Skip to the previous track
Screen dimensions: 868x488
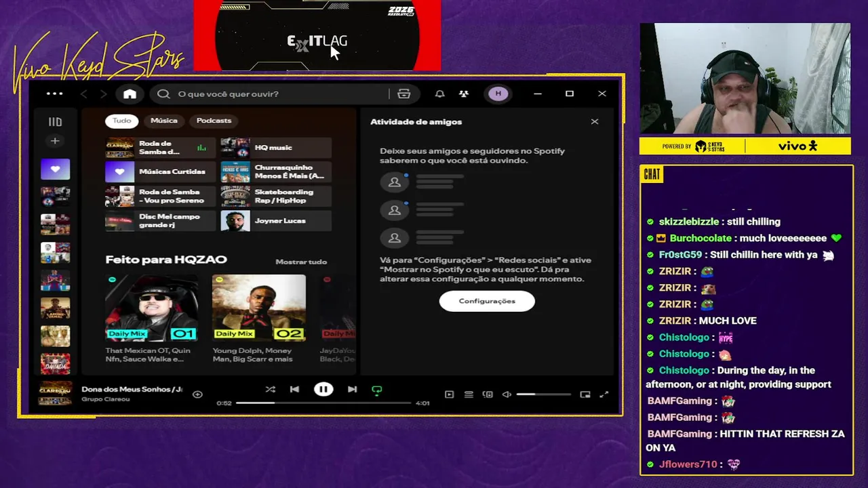294,390
